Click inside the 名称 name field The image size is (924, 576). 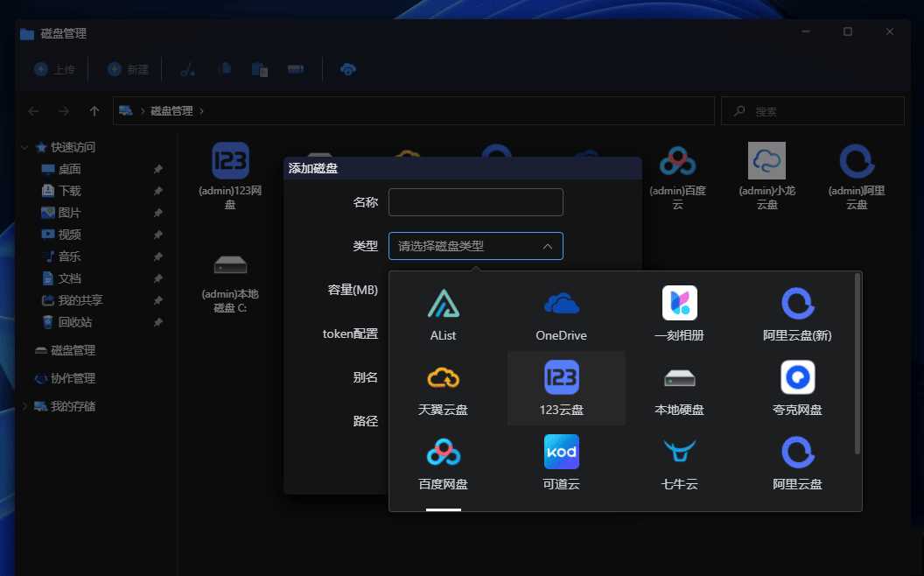475,201
